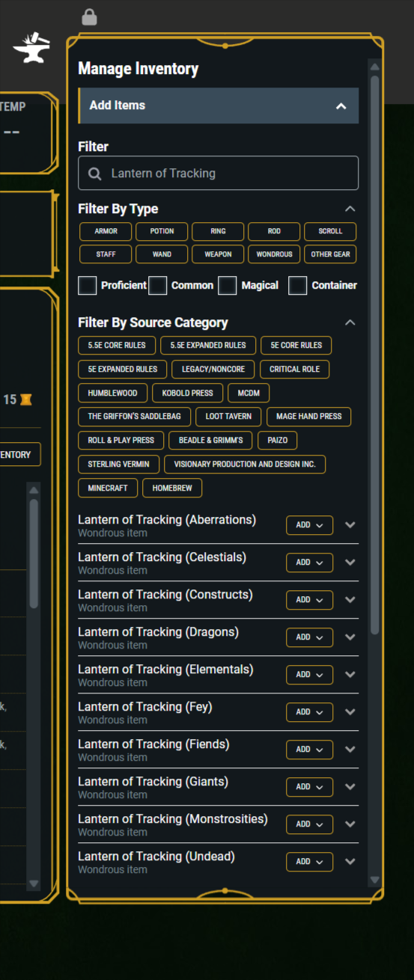Filter by MAGE HAND PRESS source
The width and height of the screenshot is (414, 980).
coord(308,417)
